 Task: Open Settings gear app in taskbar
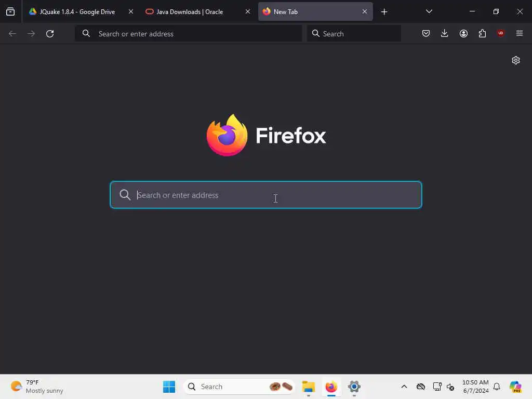pos(354,387)
